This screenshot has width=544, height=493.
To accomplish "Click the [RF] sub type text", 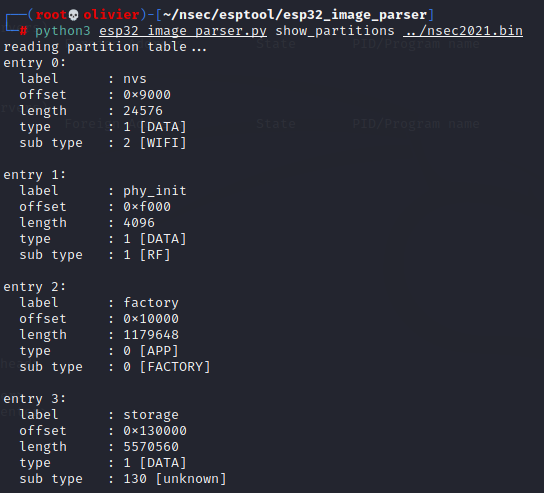I will tap(155, 255).
